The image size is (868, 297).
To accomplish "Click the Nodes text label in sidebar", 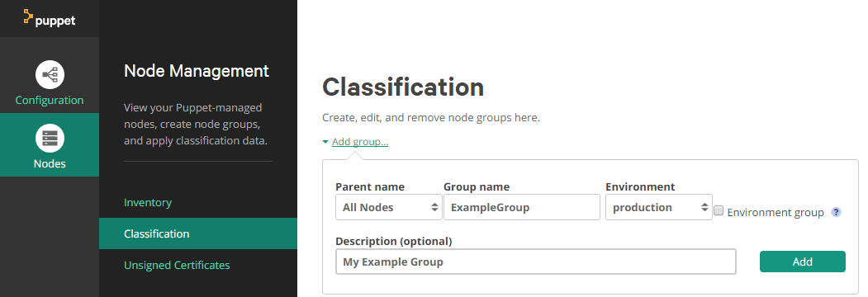I will tap(50, 163).
